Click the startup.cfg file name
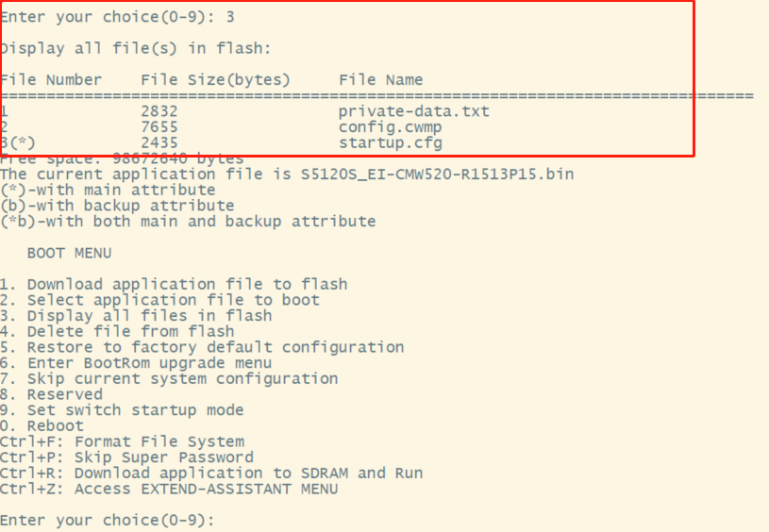 coord(391,142)
